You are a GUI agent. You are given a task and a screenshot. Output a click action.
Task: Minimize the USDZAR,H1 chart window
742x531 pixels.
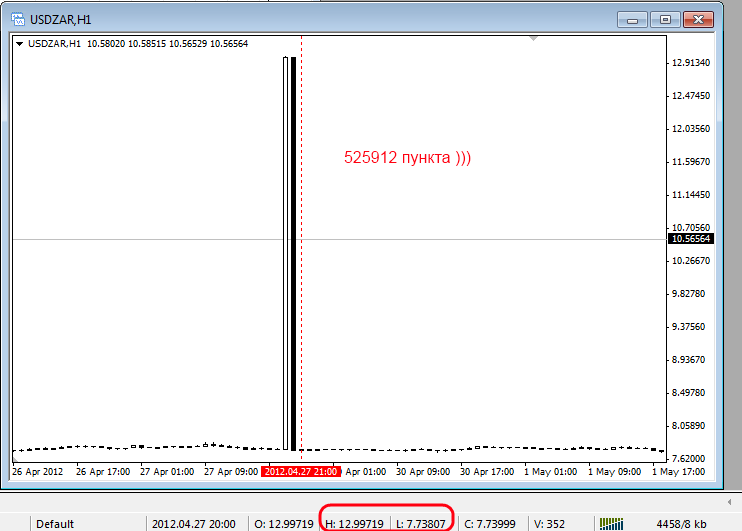click(x=632, y=19)
